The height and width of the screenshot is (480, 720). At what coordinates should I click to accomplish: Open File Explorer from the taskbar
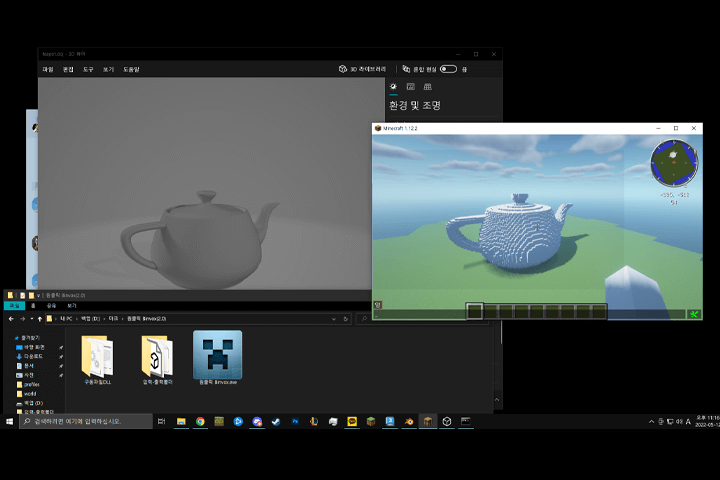coord(181,421)
